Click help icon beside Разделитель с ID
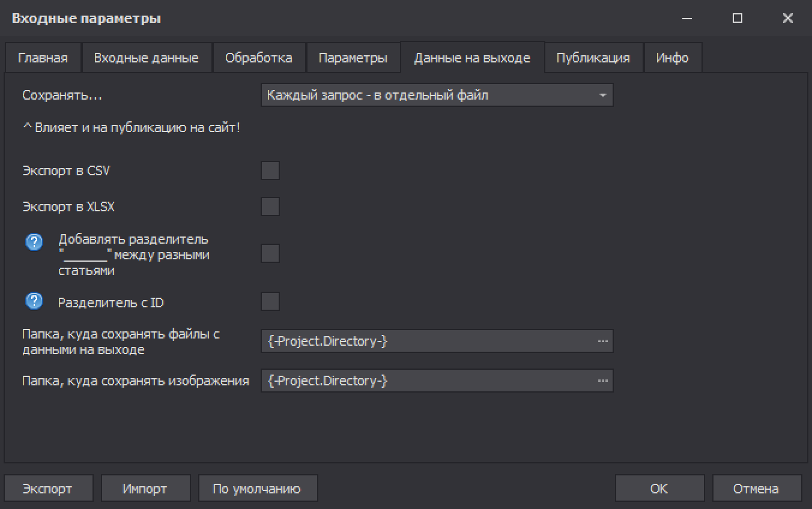 (x=34, y=301)
